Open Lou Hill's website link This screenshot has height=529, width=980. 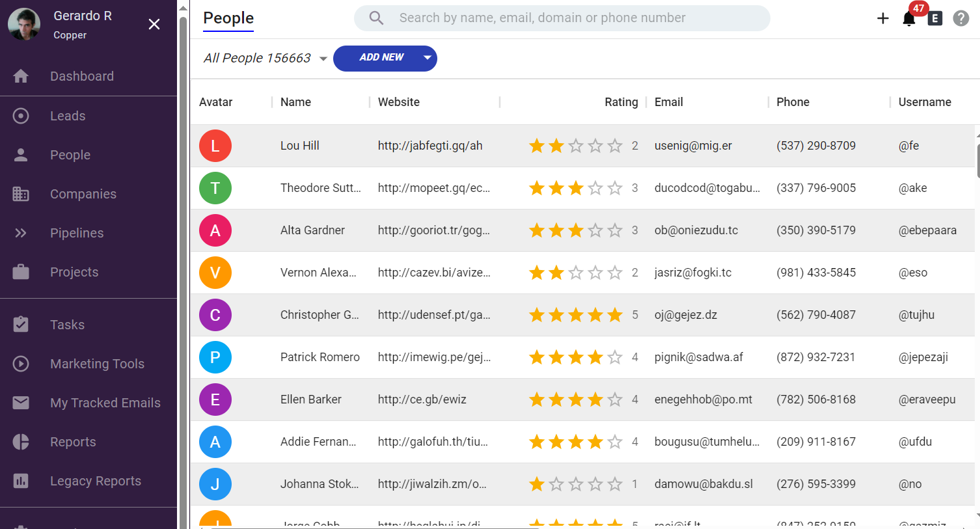coord(430,146)
